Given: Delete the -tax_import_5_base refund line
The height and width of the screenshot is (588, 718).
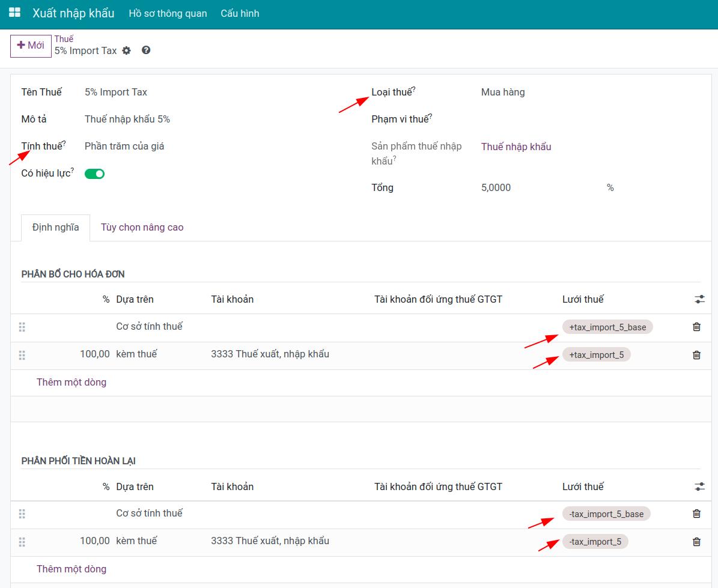Looking at the screenshot, I should (696, 514).
